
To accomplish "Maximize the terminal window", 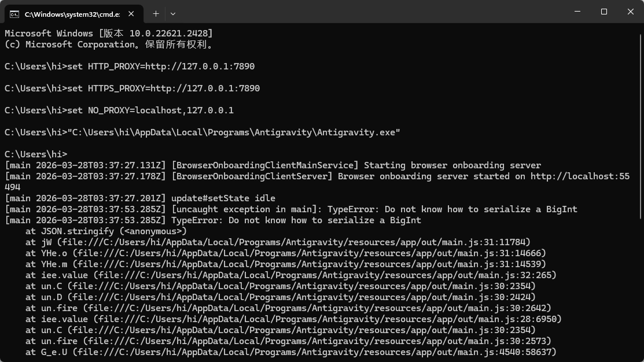I will pyautogui.click(x=603, y=12).
